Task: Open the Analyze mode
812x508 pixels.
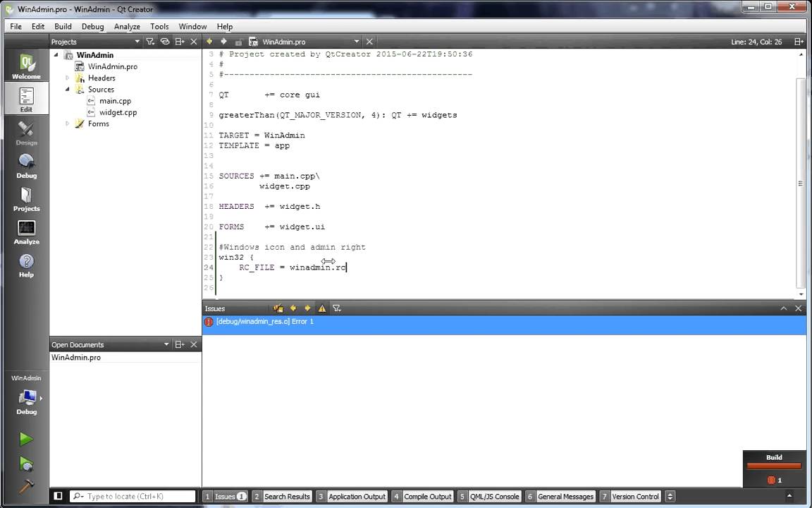Action: 26,231
